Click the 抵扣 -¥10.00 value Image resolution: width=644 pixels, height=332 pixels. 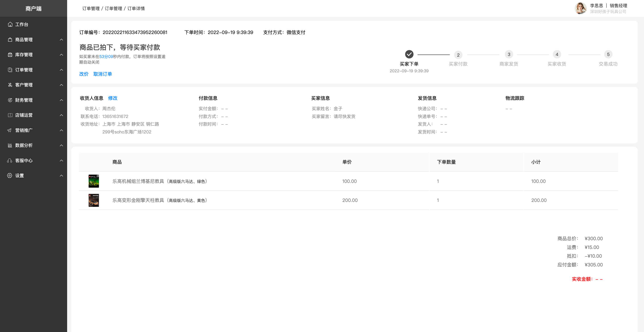(593, 256)
